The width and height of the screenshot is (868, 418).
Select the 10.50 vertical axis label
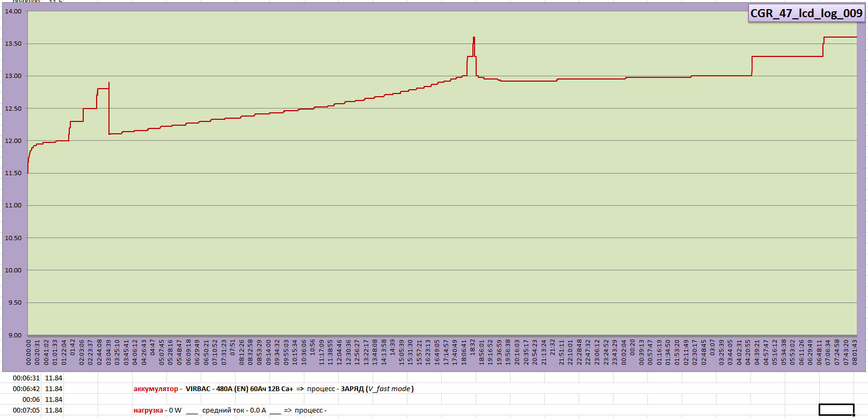[13, 238]
